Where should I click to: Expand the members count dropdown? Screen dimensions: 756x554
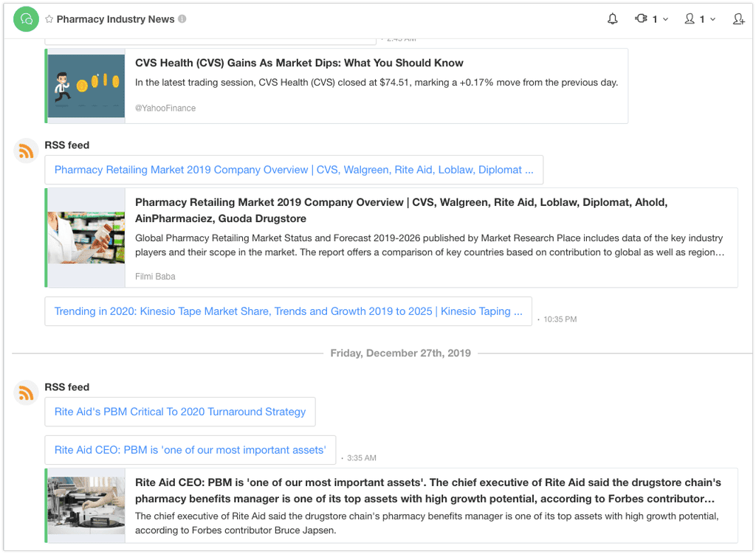click(712, 19)
